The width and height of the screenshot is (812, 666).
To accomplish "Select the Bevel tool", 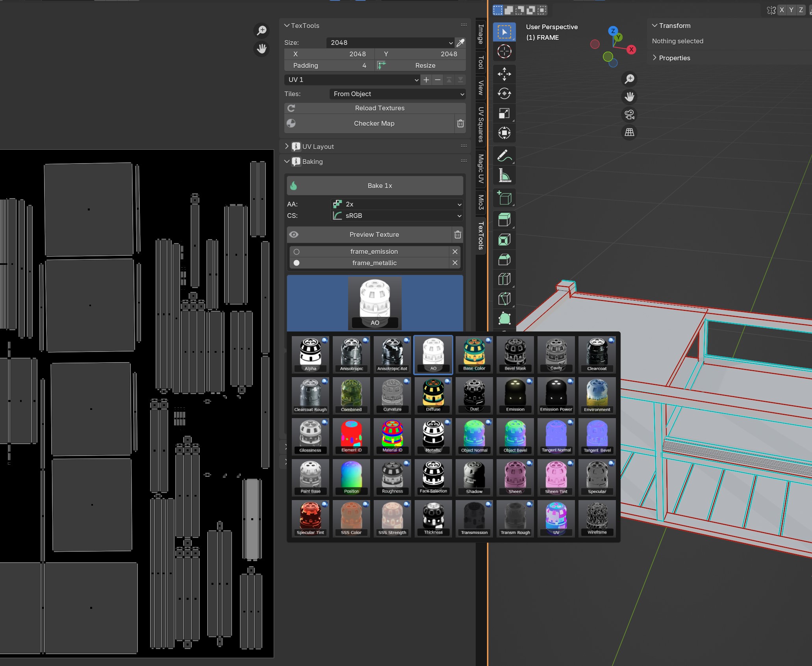I will (x=504, y=259).
